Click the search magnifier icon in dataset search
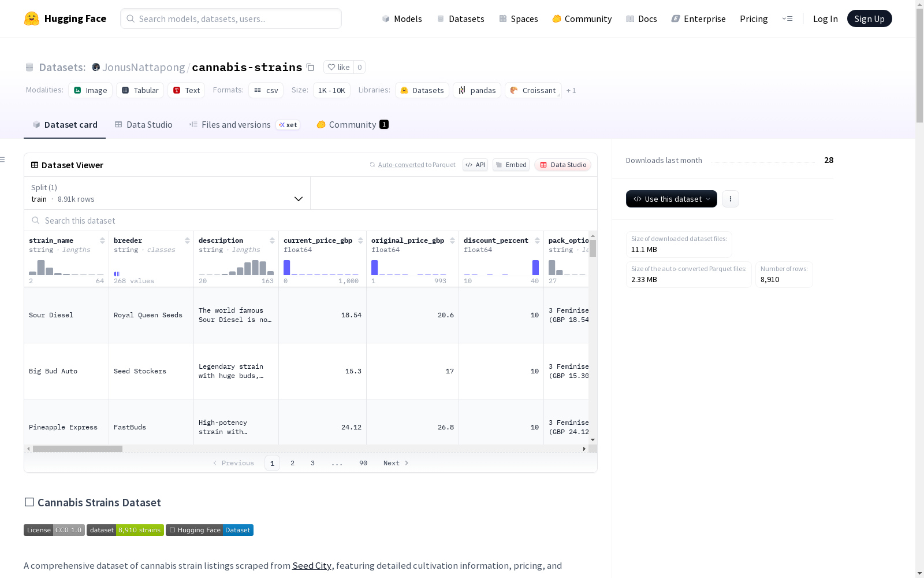The width and height of the screenshot is (924, 578). point(36,220)
